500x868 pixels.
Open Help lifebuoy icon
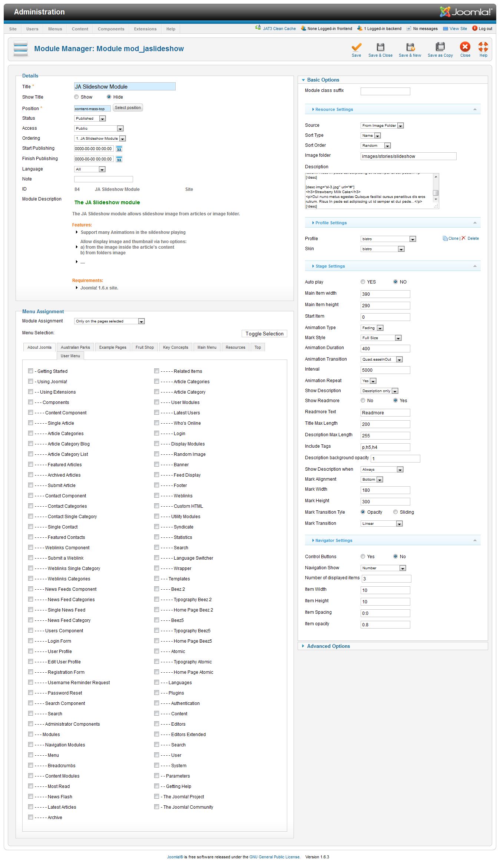pos(483,47)
